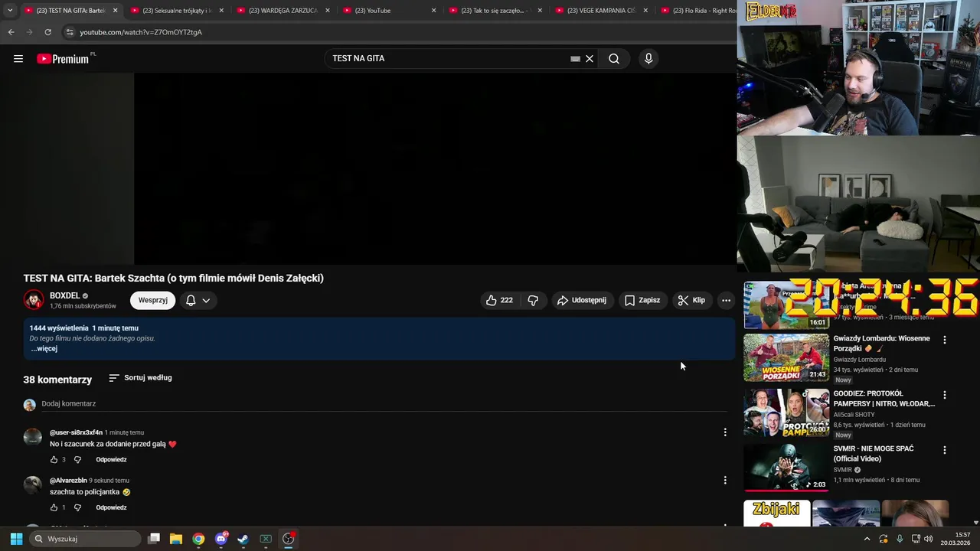
Task: Start voice search with microphone icon
Action: pyautogui.click(x=648, y=59)
